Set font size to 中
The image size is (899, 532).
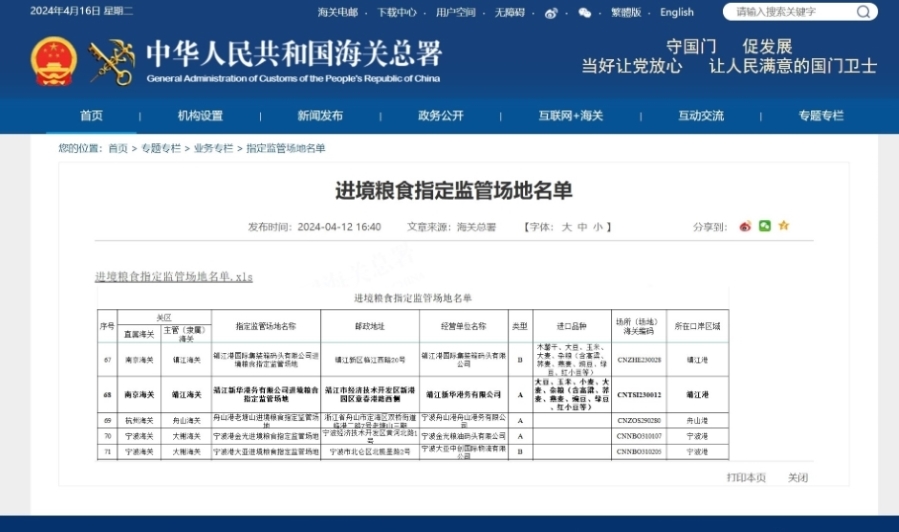coord(582,227)
